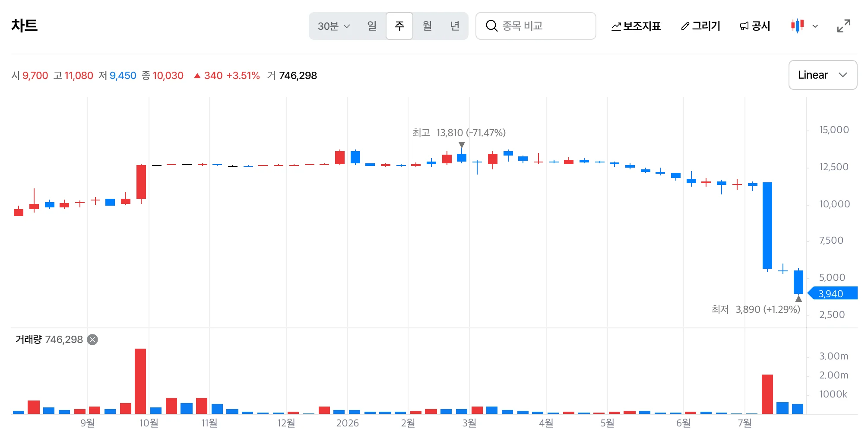Click the 종목 비교 search field
868x445 pixels.
pos(536,26)
